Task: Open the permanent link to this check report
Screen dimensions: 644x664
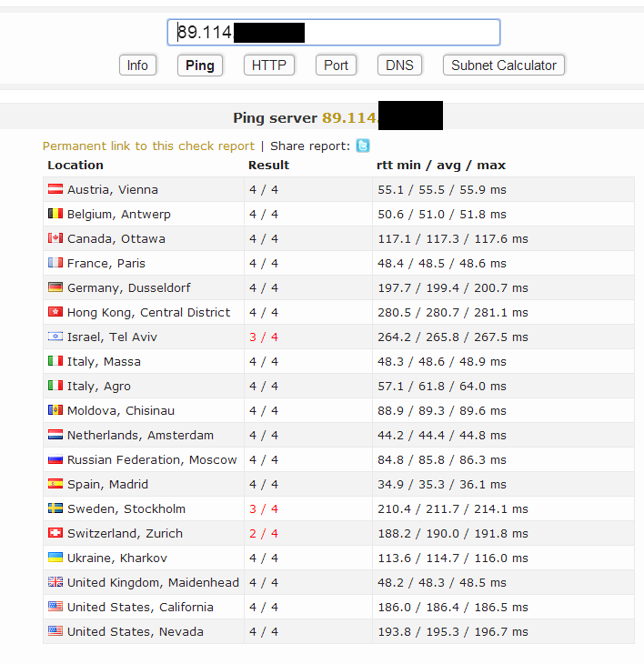Action: point(148,146)
